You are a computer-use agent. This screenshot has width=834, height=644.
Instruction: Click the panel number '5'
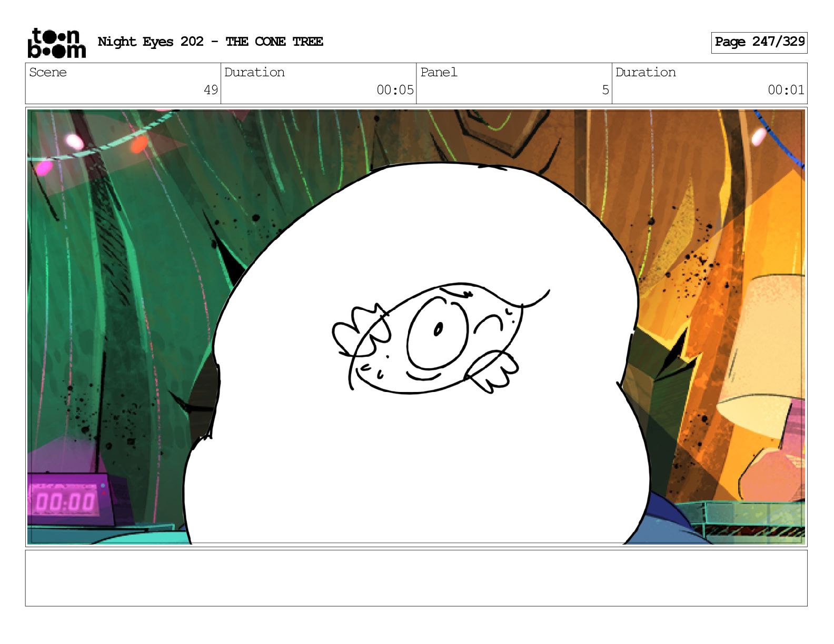[605, 90]
